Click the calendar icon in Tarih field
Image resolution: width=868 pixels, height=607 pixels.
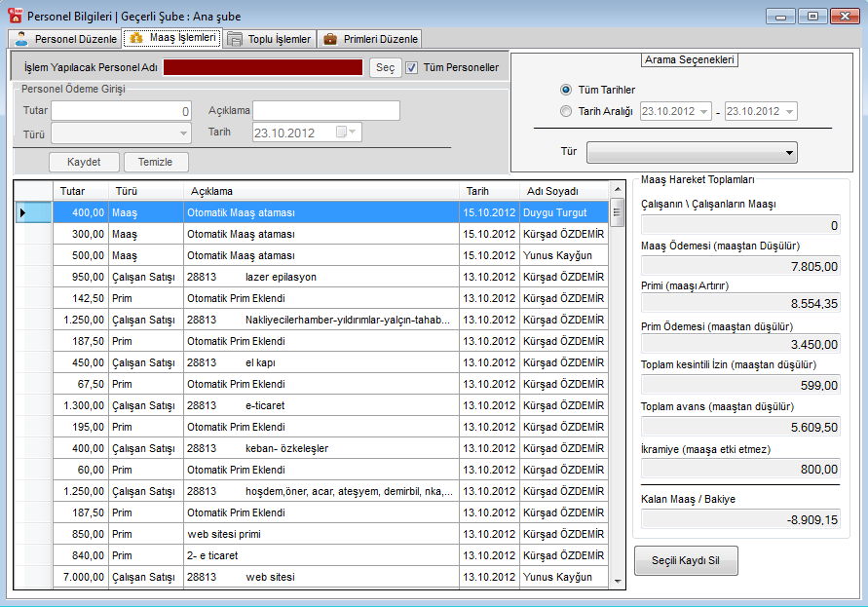(342, 132)
